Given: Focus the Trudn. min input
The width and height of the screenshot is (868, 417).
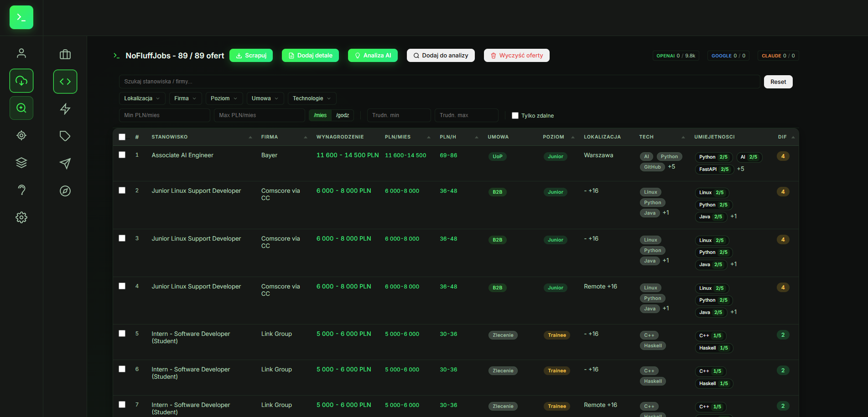Looking at the screenshot, I should click(x=399, y=115).
